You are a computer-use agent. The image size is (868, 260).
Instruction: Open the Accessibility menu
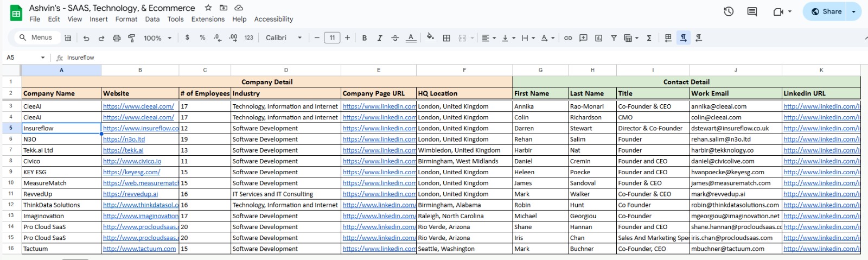click(273, 19)
